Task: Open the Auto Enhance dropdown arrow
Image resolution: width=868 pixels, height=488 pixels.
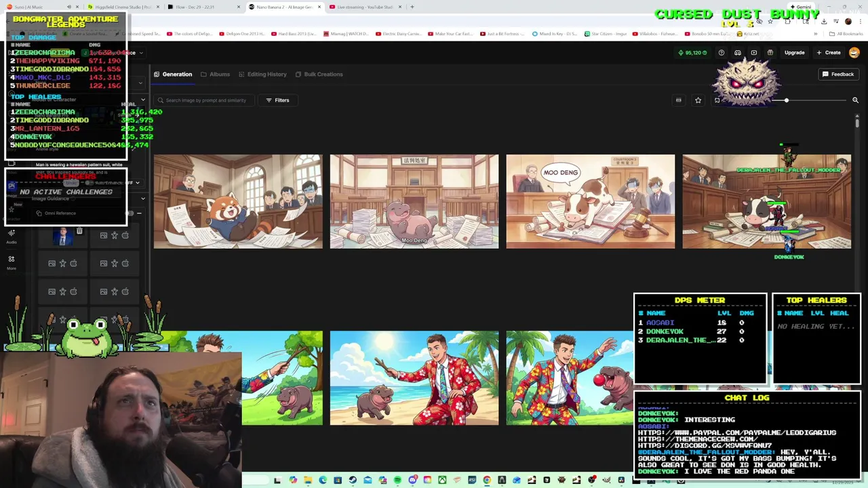Action: pyautogui.click(x=138, y=183)
